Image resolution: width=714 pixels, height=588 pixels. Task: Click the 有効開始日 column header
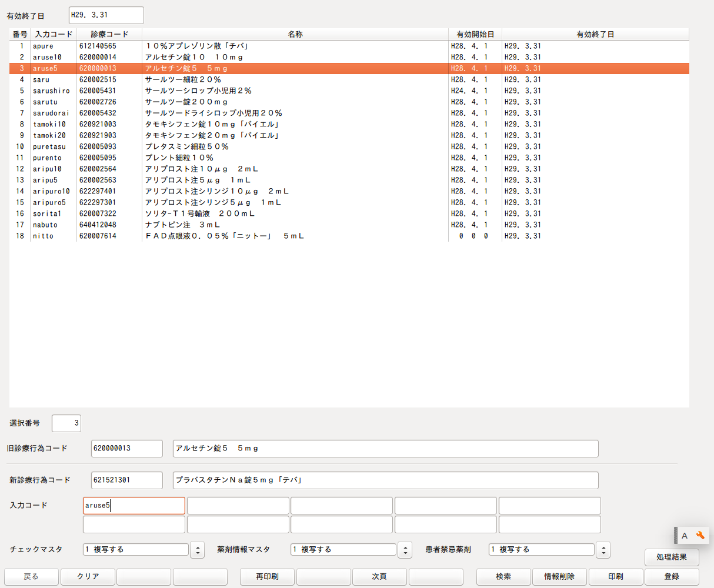click(x=475, y=35)
